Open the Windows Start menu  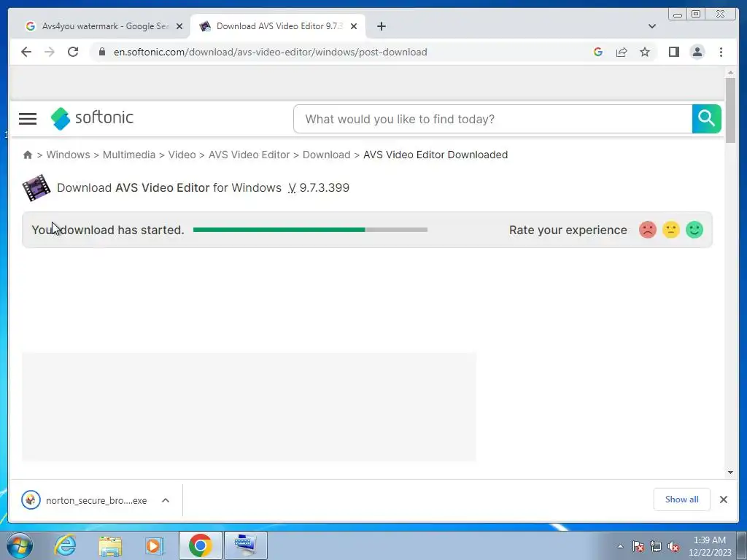point(20,545)
